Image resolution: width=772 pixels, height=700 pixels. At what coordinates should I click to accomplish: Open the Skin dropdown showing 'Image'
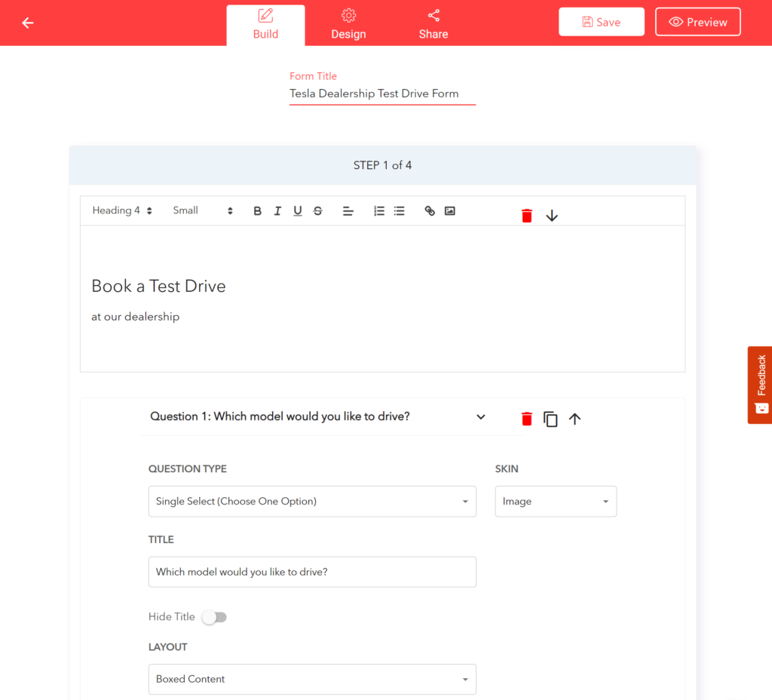pos(556,502)
